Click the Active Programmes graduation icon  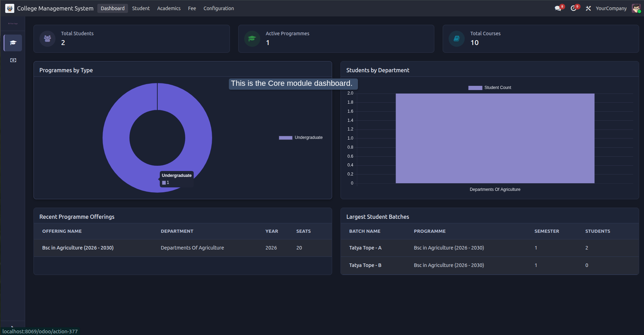(x=252, y=39)
